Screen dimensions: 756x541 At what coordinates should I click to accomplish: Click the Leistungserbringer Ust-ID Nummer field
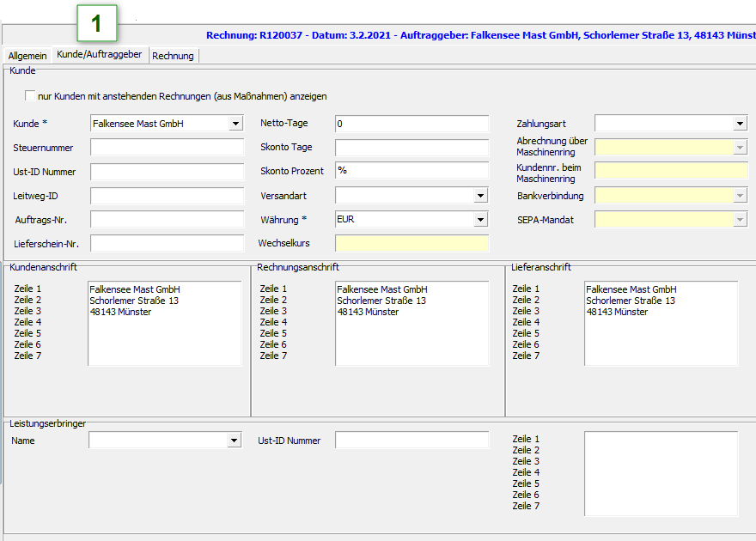coord(412,441)
